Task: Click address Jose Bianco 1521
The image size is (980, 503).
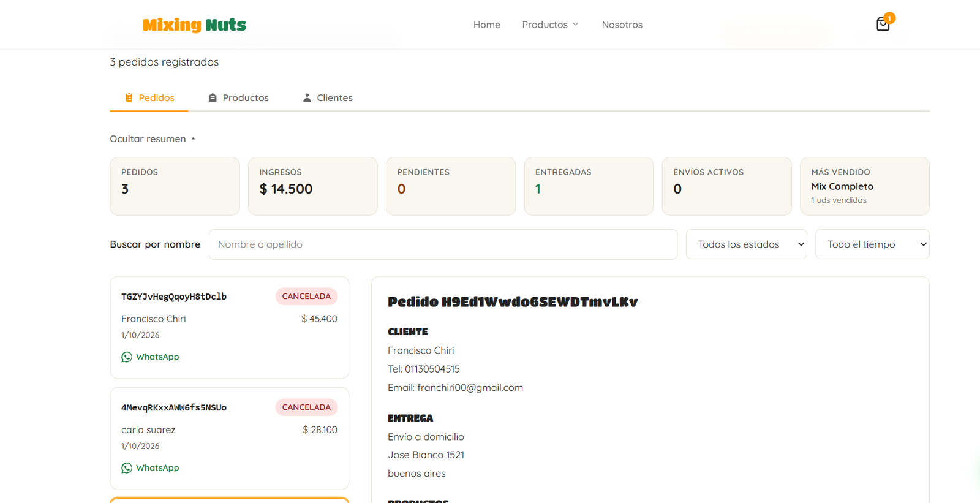Action: click(x=426, y=455)
